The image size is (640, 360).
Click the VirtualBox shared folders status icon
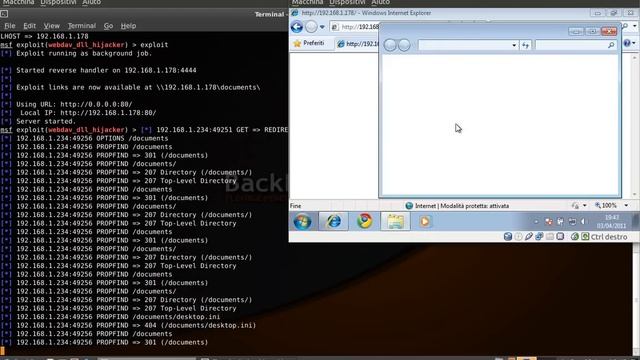pyautogui.click(x=550, y=236)
